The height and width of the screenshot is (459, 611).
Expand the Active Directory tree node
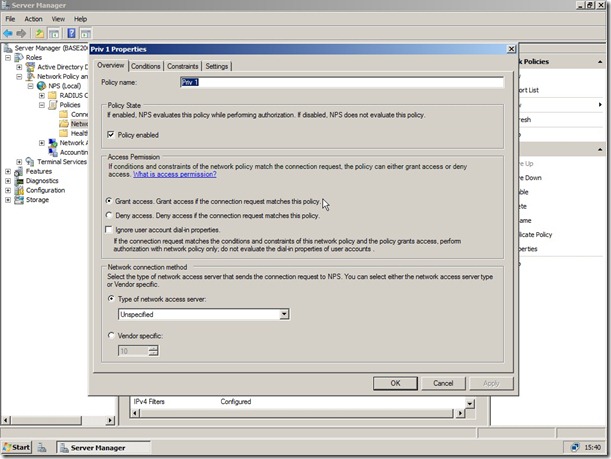(x=19, y=67)
